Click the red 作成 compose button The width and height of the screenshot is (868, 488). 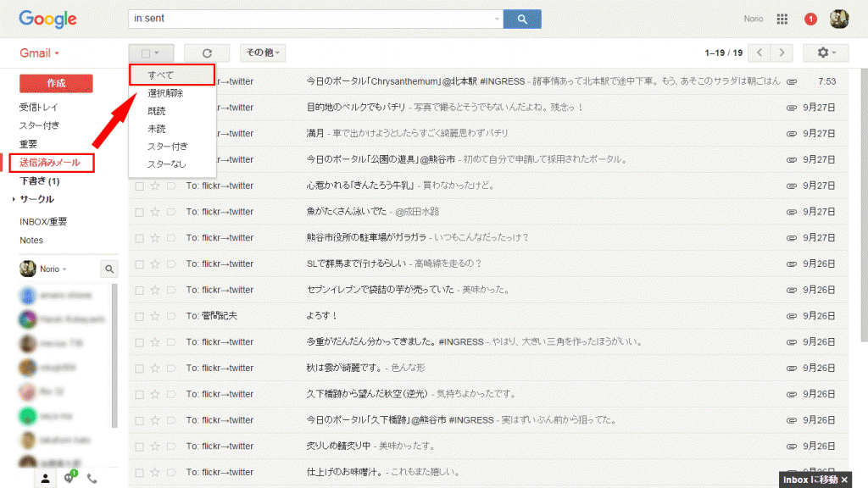[x=56, y=83]
